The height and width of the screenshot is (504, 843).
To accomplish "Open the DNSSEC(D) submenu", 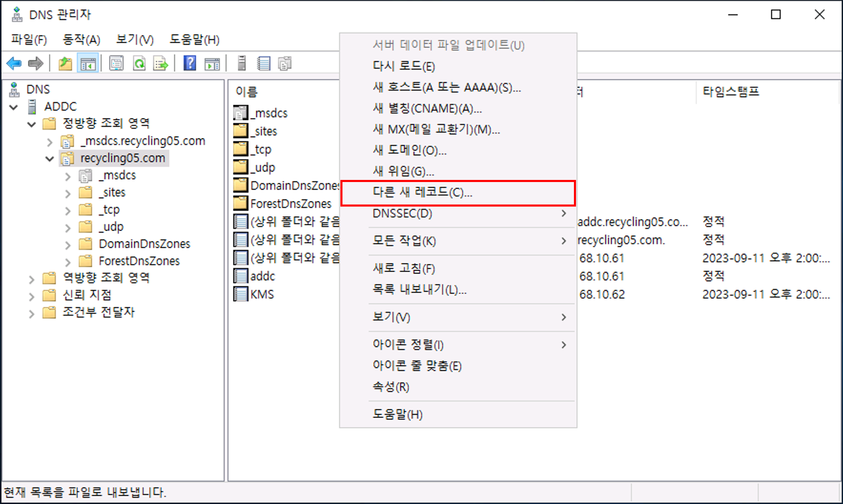I will [402, 214].
